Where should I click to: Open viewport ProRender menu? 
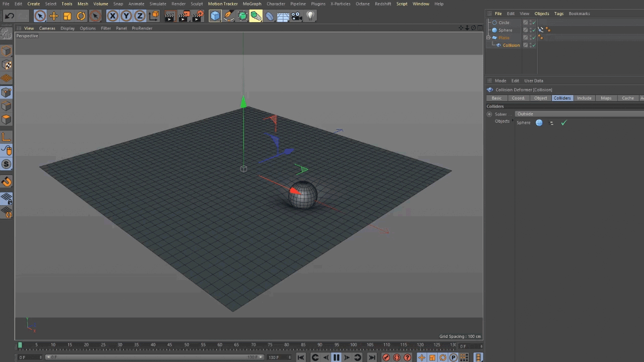(x=142, y=28)
